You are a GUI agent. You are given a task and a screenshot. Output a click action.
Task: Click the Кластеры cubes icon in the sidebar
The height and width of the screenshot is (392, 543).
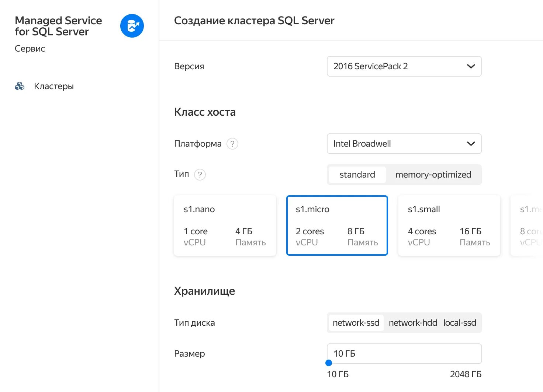(20, 86)
